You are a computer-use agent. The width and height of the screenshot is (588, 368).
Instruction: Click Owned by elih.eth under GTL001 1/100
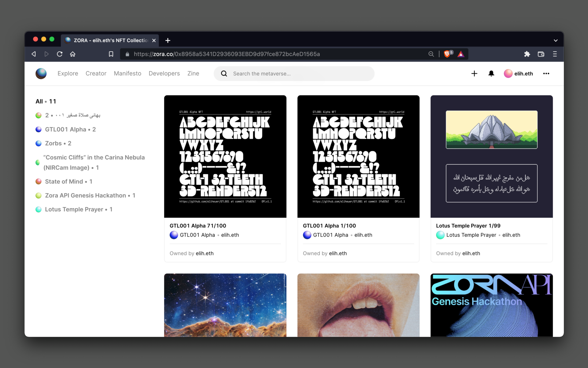pyautogui.click(x=325, y=253)
